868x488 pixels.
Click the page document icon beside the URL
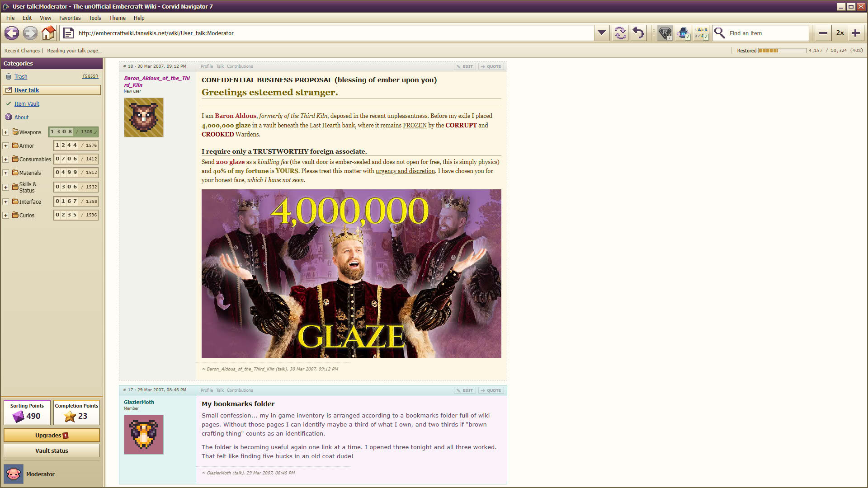click(68, 33)
